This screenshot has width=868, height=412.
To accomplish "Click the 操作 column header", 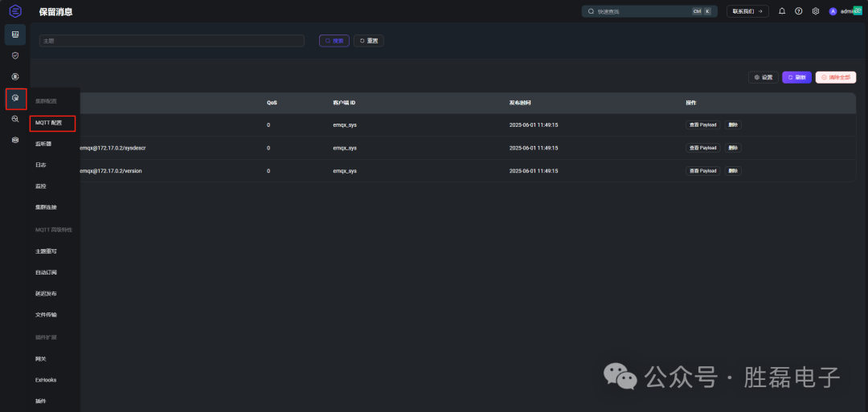I will [691, 103].
